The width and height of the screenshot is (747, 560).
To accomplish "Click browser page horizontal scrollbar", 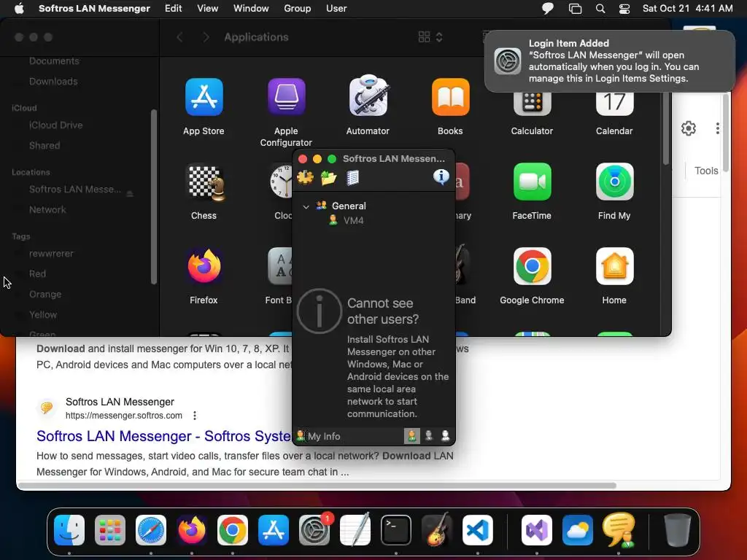I will [x=317, y=486].
